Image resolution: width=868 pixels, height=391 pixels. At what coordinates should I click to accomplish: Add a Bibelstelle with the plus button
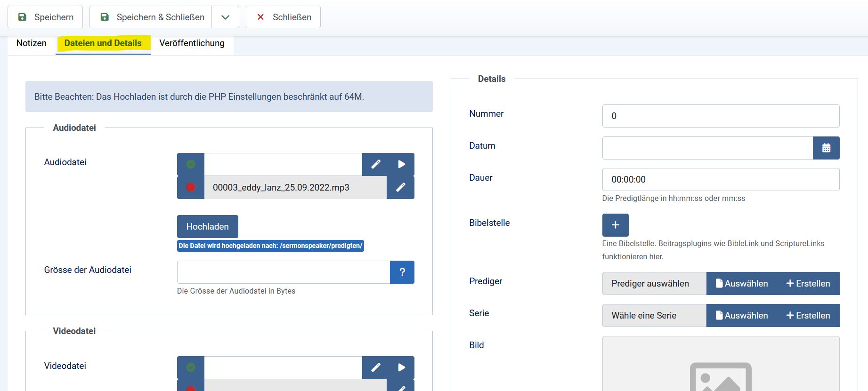pyautogui.click(x=615, y=225)
